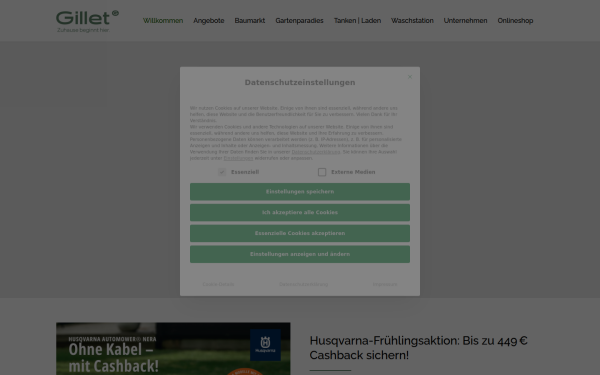This screenshot has height=375, width=600.
Task: Open the Cookie-Details footer link
Action: pos(218,284)
